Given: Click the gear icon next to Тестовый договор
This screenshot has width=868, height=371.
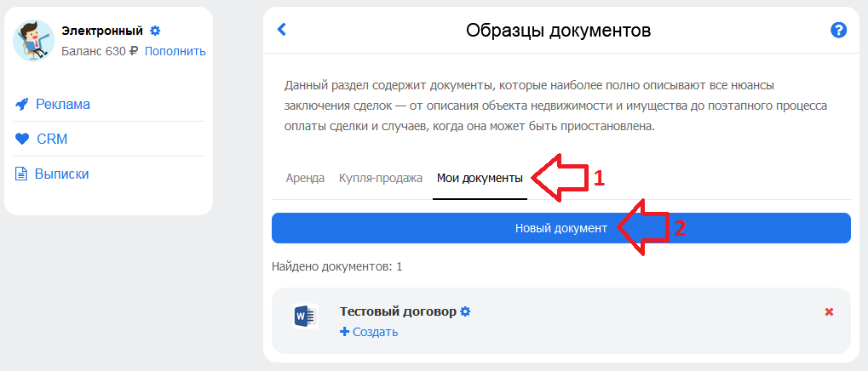Looking at the screenshot, I should click(x=466, y=311).
